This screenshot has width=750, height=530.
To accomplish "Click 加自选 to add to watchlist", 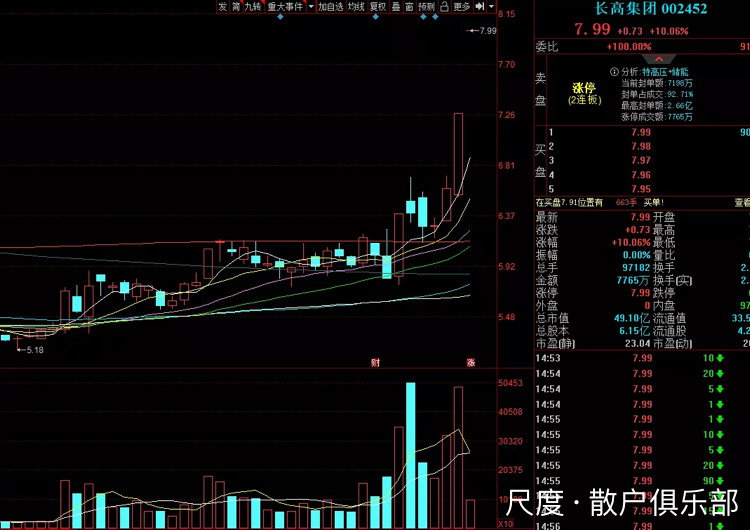I will click(x=331, y=6).
